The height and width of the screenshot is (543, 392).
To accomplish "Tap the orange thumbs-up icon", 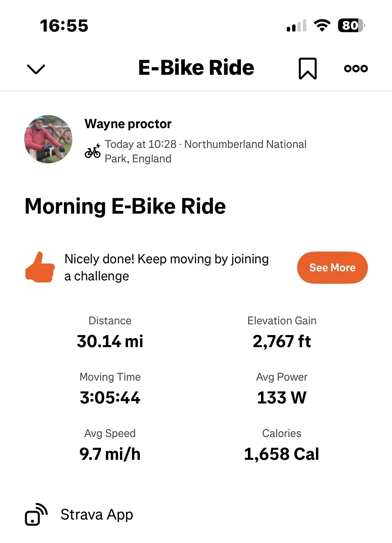I will tap(40, 267).
